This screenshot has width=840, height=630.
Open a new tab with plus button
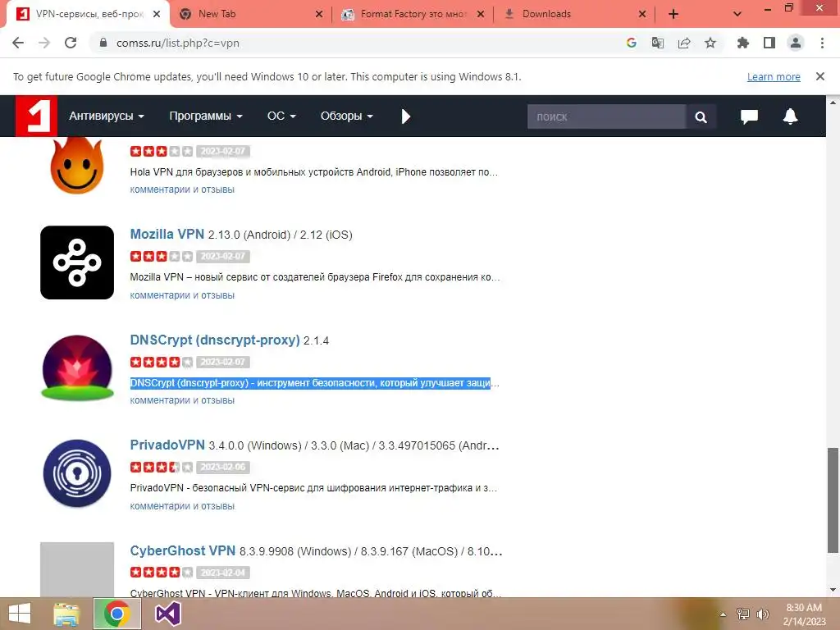(673, 14)
